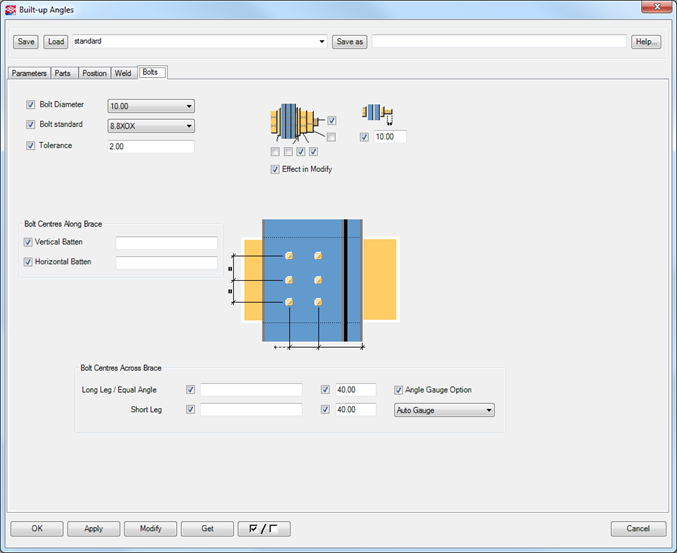Viewport: 677px width, 553px height.
Task: Toggle the Tolerance checkbox
Action: [x=31, y=146]
